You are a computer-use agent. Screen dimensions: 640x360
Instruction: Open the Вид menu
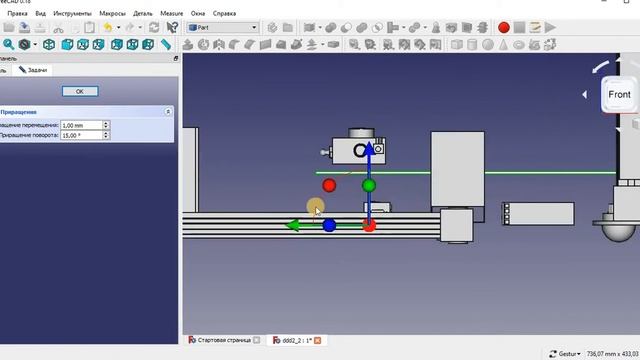[40, 13]
